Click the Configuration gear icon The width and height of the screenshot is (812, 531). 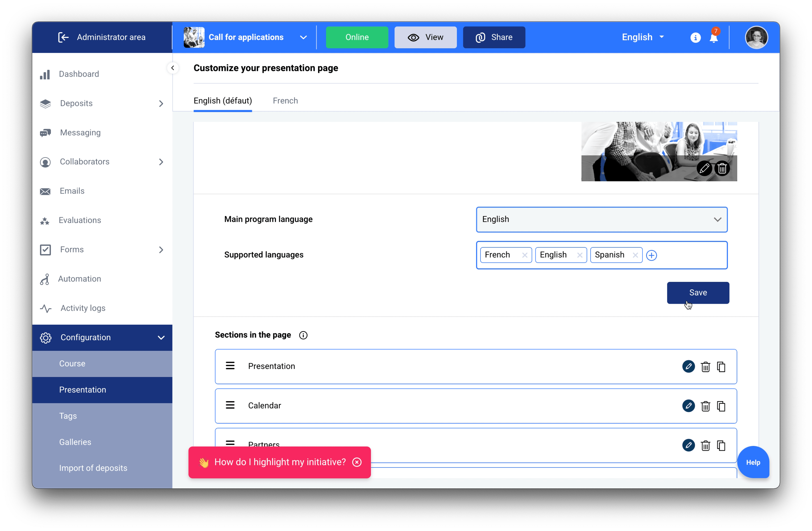[45, 338]
